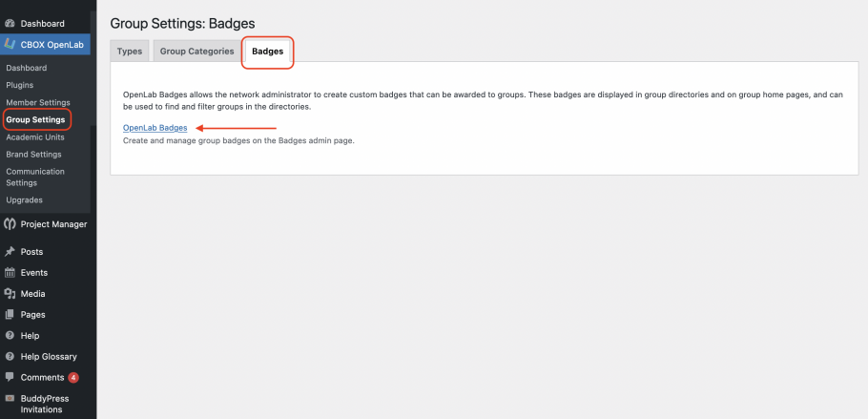Click the Events calendar icon
Image resolution: width=868 pixels, height=419 pixels.
click(x=10, y=273)
